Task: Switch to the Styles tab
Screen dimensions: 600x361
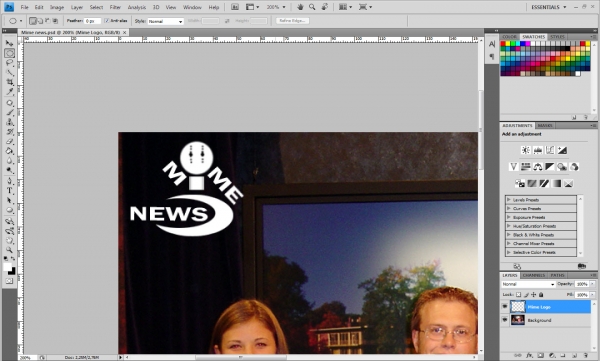Action: tap(557, 37)
